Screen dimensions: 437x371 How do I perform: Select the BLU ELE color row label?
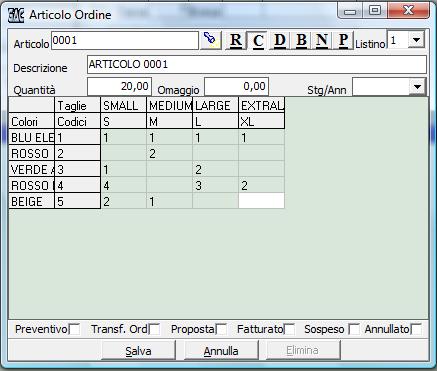coord(32,137)
